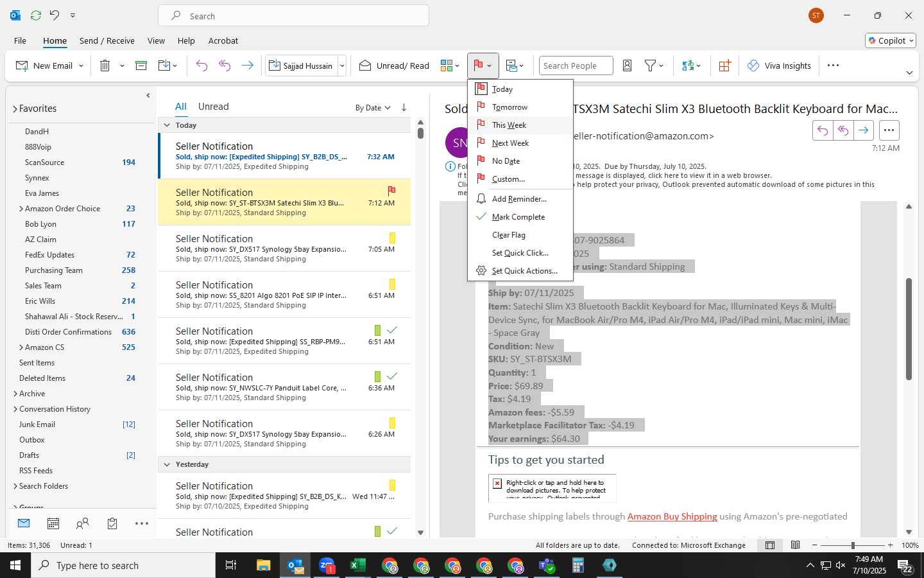Switch to Calendar view in navigation bar
Image resolution: width=924 pixels, height=578 pixels.
point(53,523)
